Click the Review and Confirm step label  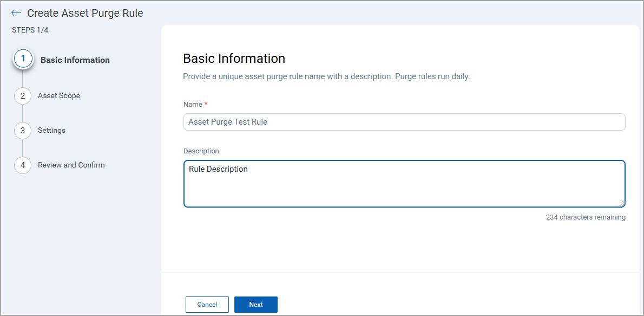[x=71, y=165]
